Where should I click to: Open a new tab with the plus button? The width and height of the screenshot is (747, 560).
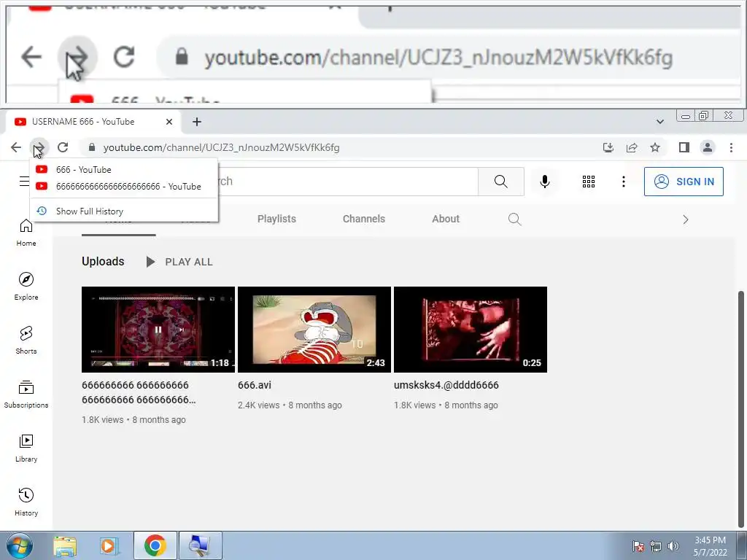coord(197,122)
